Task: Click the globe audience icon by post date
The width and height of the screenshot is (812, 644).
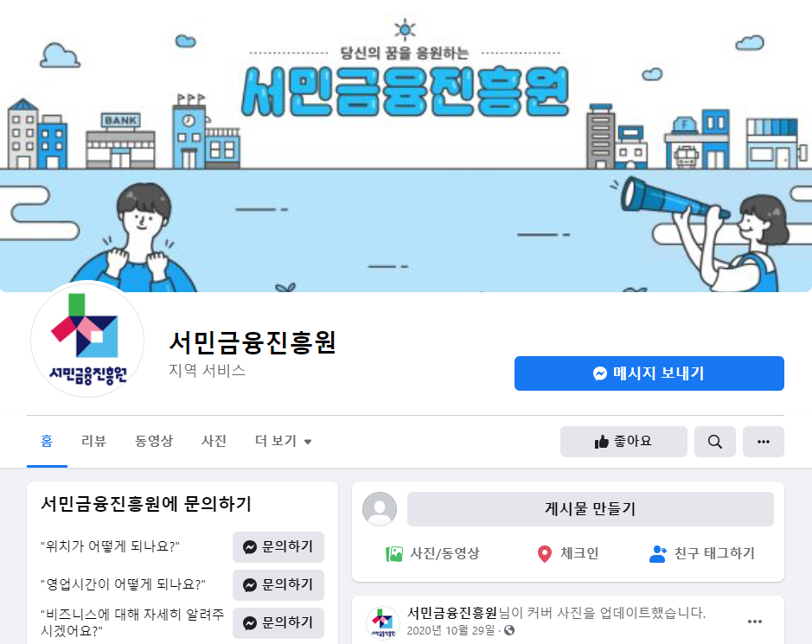Action: (509, 630)
